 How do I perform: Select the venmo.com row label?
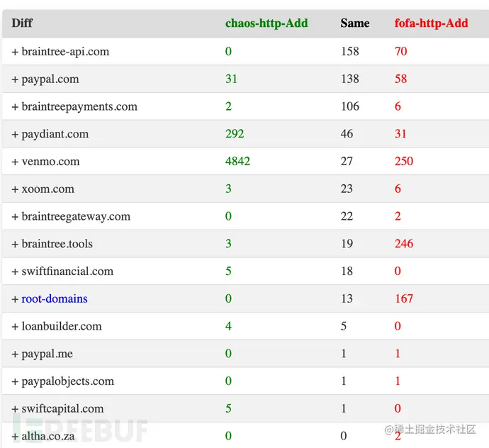pos(50,162)
